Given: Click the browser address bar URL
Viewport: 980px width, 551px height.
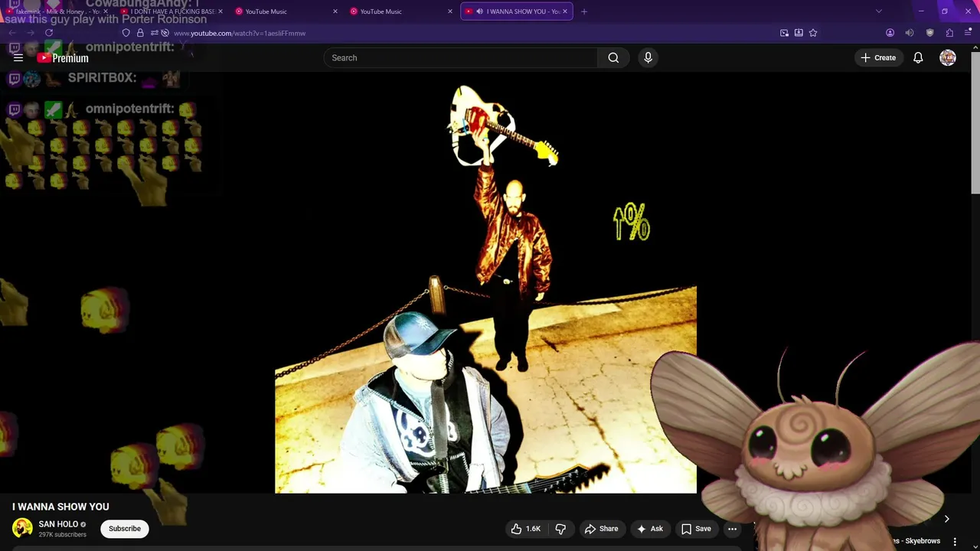Looking at the screenshot, I should point(240,33).
